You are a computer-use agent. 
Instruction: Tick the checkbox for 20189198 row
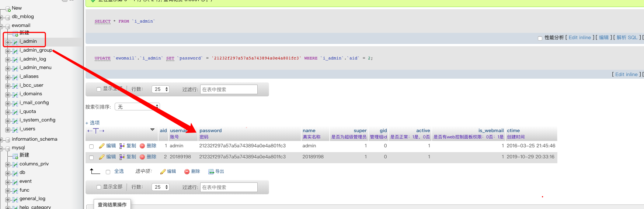pos(91,158)
